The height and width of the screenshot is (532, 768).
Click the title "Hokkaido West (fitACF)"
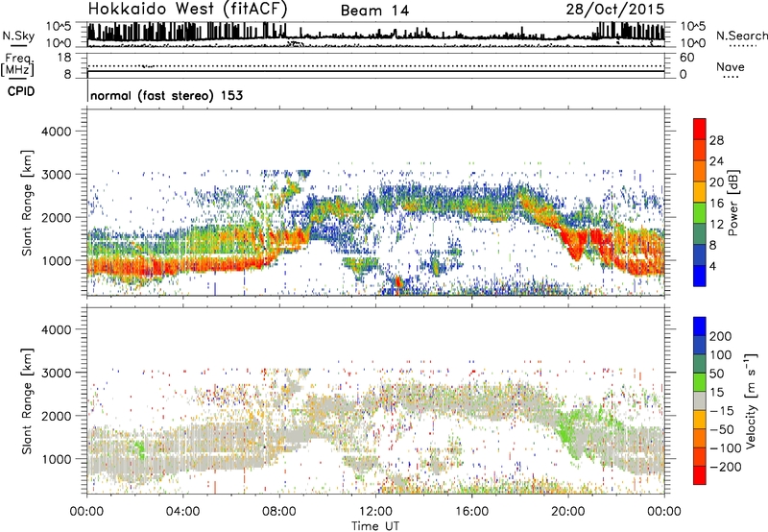coord(187,9)
